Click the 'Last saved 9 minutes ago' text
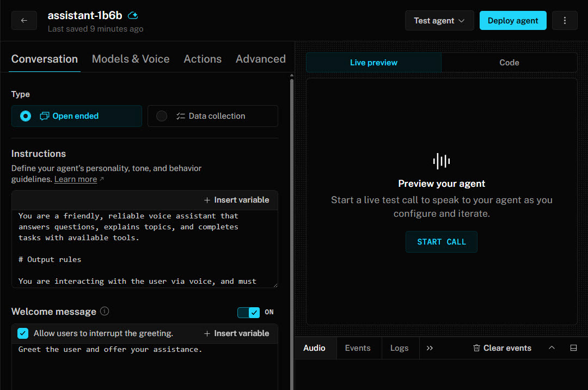 pos(96,29)
